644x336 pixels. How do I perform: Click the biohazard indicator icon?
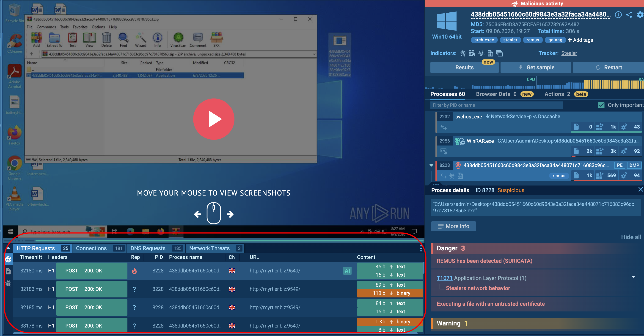pos(481,53)
